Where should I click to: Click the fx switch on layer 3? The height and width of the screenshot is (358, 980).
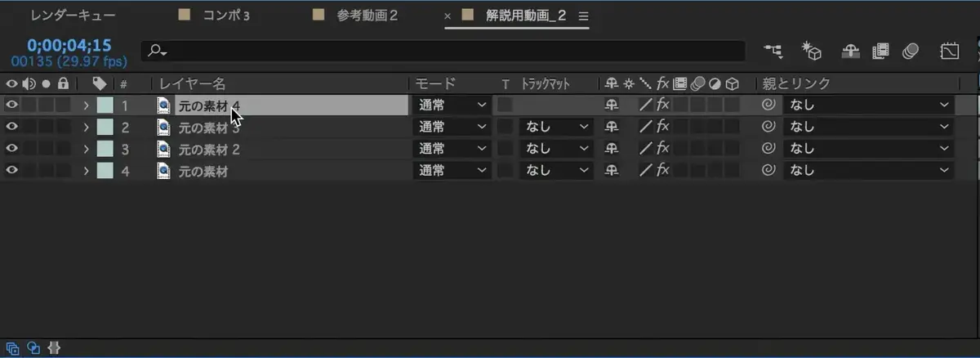point(663,149)
